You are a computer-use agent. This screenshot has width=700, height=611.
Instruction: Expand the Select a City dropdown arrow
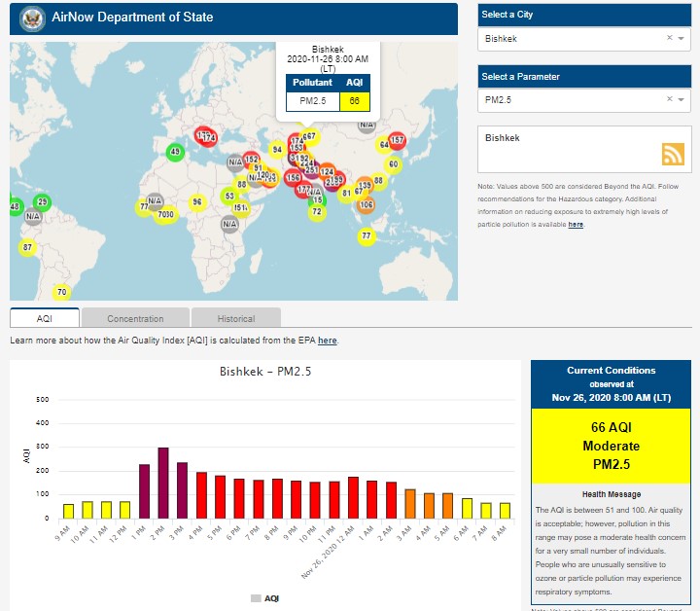click(x=682, y=39)
